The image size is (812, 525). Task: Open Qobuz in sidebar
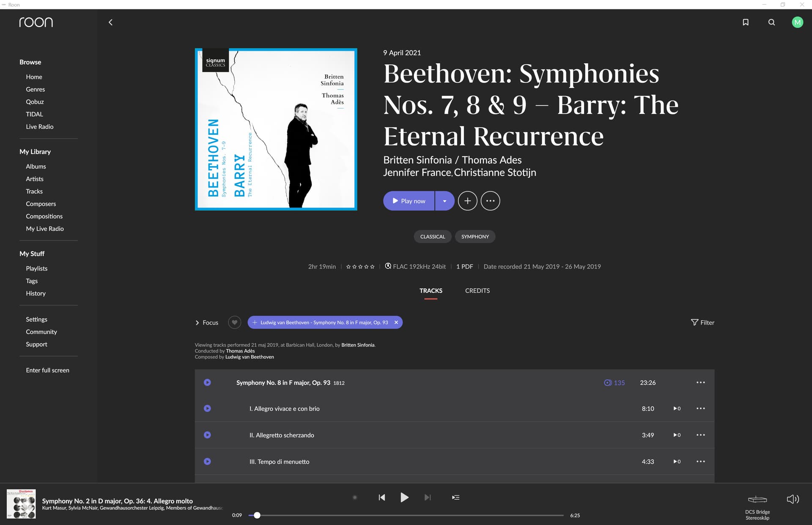pos(35,102)
